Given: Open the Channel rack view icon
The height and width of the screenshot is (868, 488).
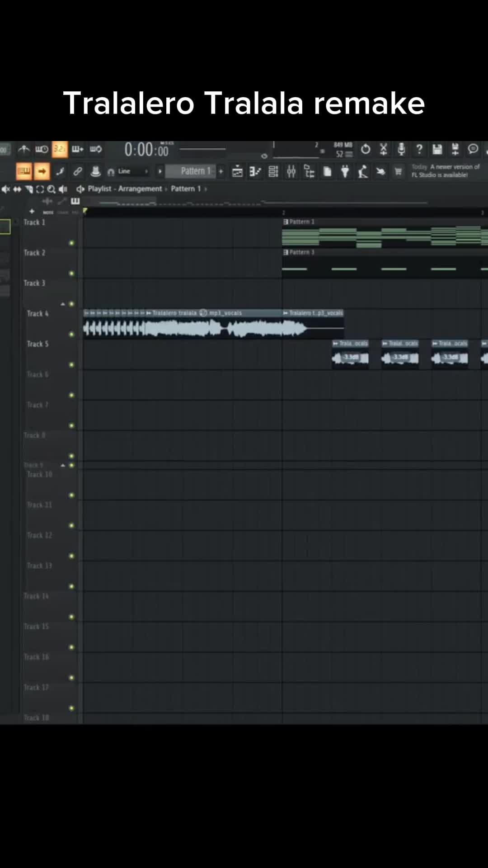Looking at the screenshot, I should [x=273, y=171].
